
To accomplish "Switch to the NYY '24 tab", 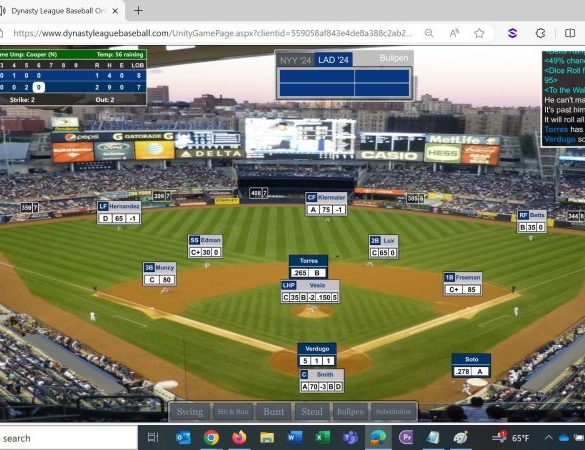I will click(295, 60).
